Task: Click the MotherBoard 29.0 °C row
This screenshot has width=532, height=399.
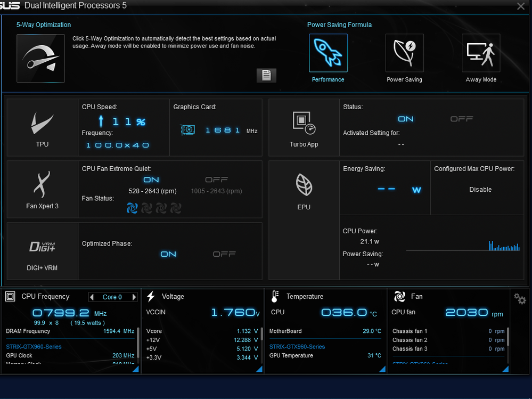Action: [x=325, y=331]
